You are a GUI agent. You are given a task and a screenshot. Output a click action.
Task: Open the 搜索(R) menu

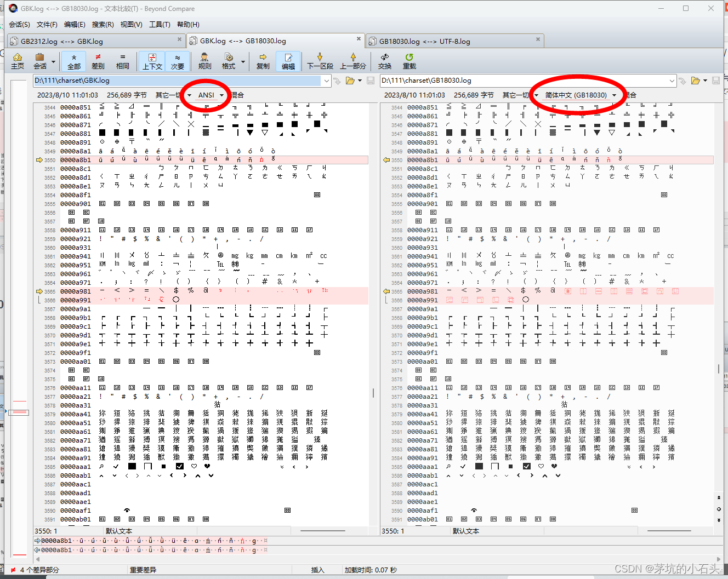[x=103, y=24]
